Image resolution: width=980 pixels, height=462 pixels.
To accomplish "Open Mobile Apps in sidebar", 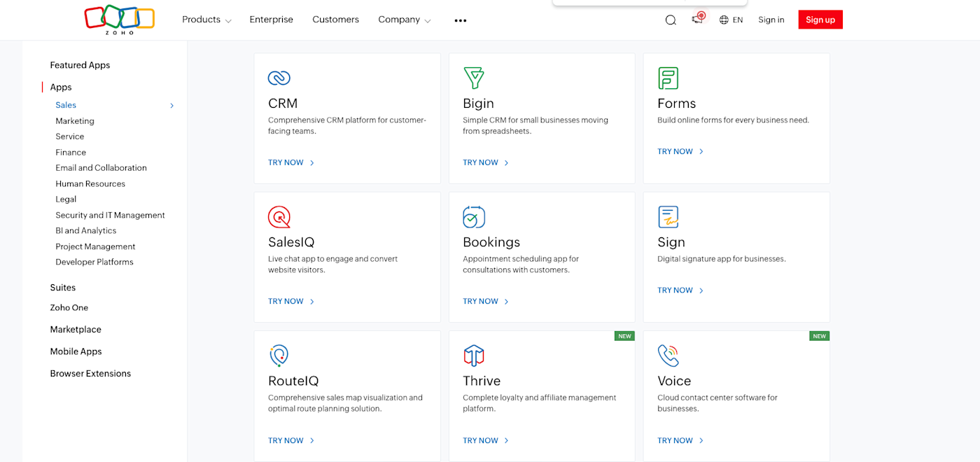I will coord(76,351).
